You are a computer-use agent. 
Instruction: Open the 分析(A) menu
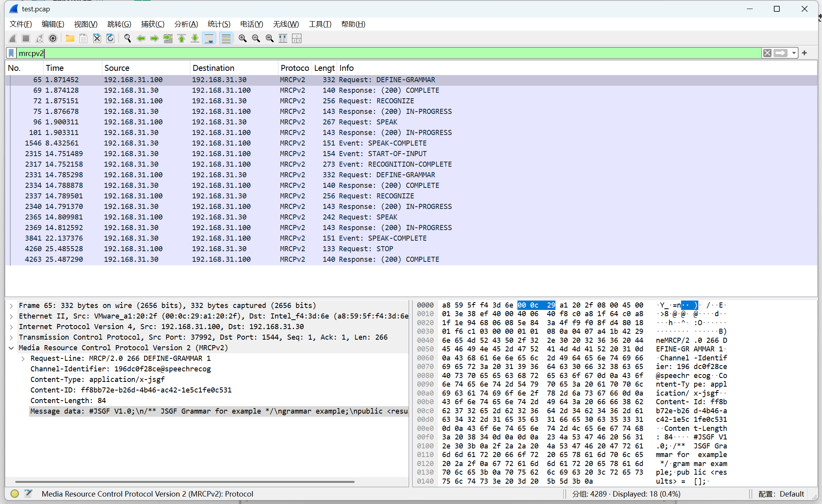click(186, 24)
